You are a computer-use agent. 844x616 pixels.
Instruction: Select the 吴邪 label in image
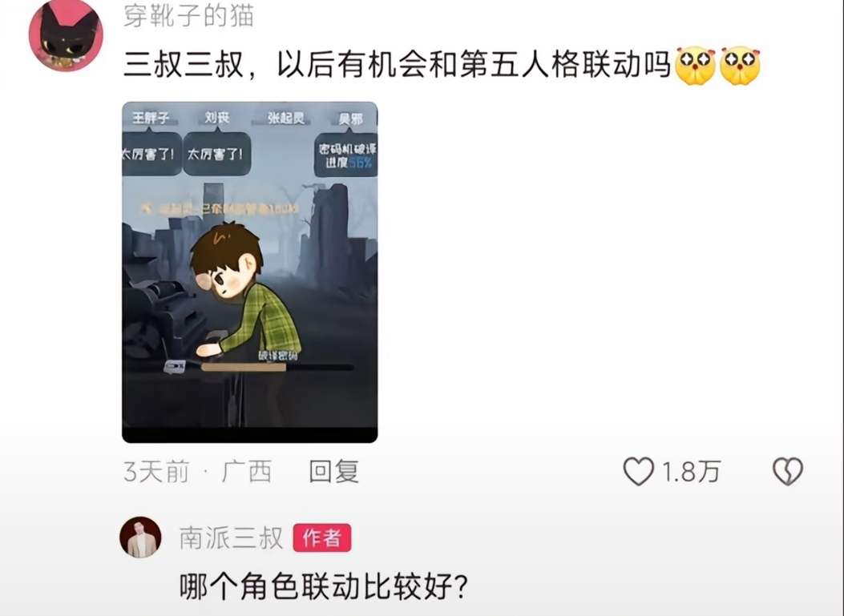(351, 119)
